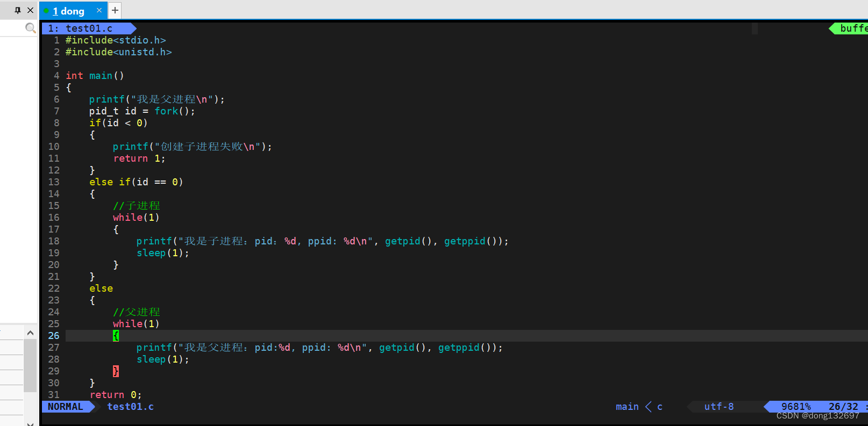868x426 pixels.
Task: Click the printf on line 6
Action: [157, 99]
